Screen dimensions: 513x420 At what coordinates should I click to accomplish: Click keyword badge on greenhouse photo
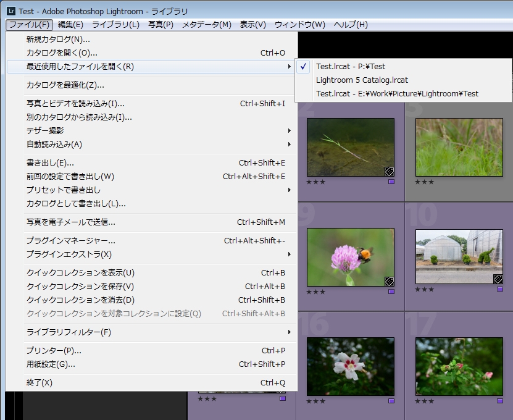pyautogui.click(x=498, y=279)
